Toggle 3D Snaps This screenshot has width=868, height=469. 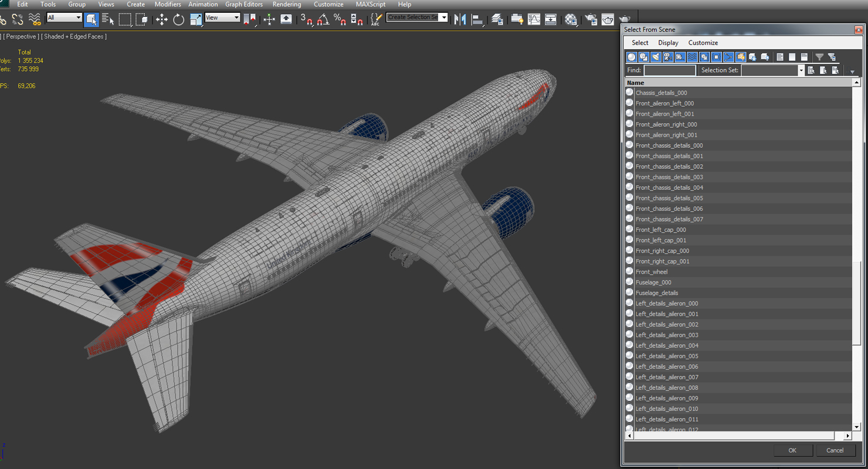307,19
